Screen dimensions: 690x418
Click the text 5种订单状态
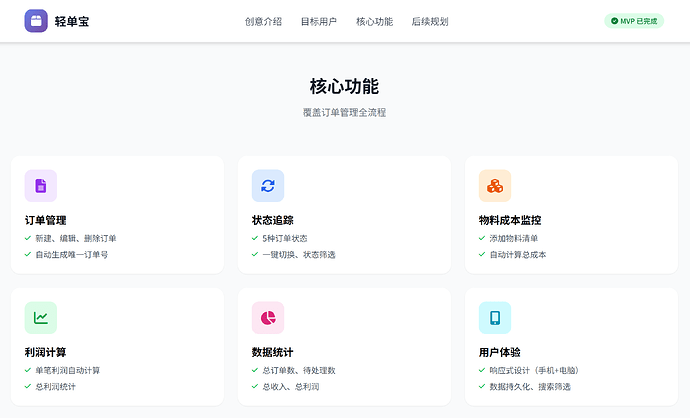(285, 238)
